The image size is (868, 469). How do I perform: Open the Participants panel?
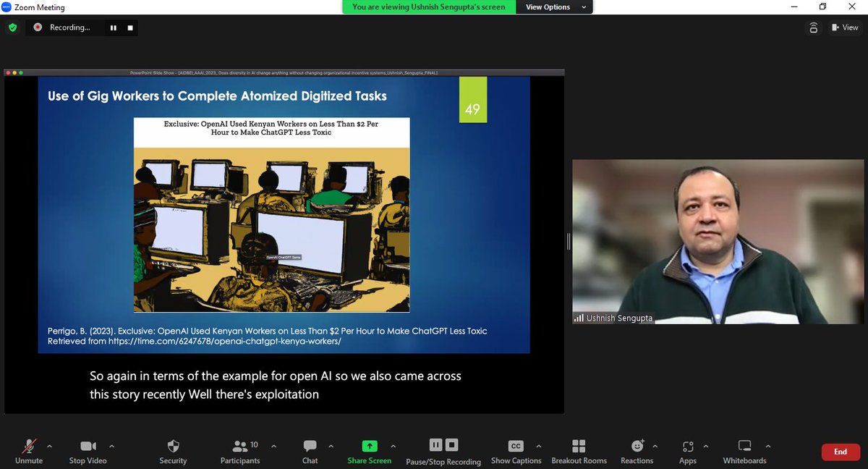tap(240, 451)
